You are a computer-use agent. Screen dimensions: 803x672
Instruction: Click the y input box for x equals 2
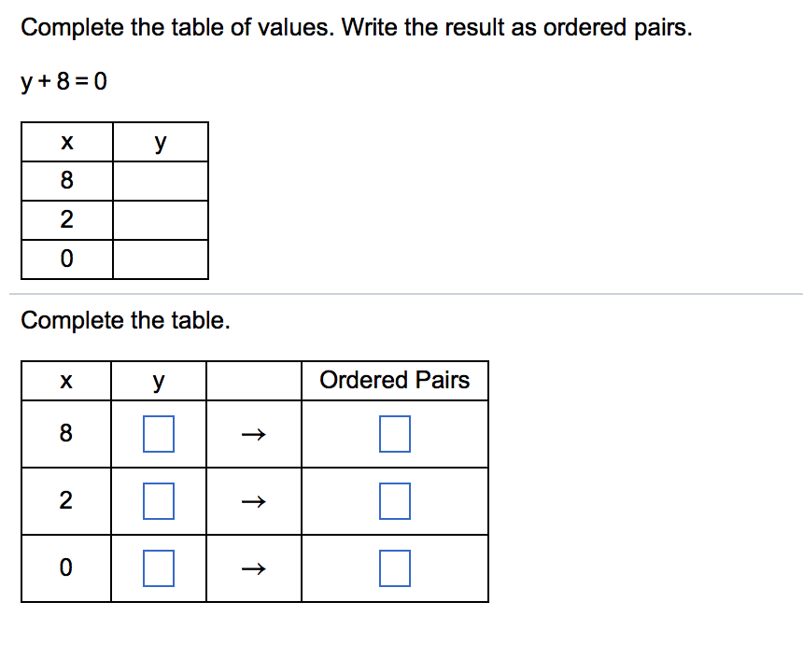tap(159, 500)
